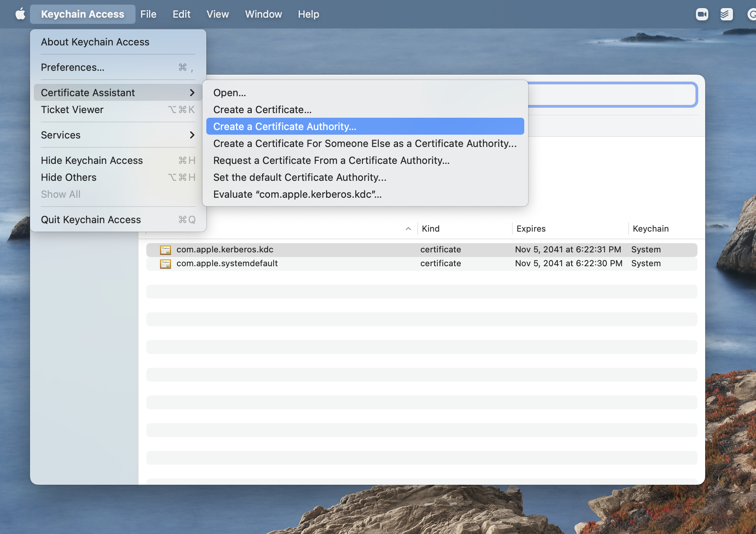
Task: Select Create a Certificate Authority…
Action: point(365,127)
